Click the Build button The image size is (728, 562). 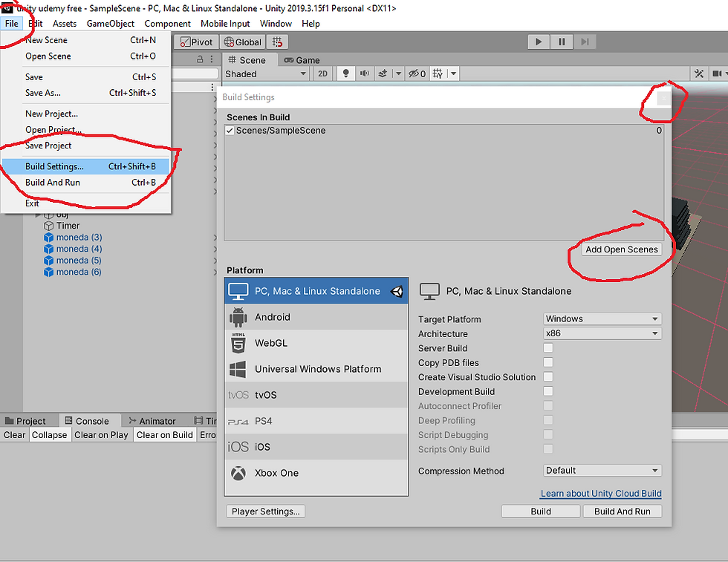pos(541,512)
